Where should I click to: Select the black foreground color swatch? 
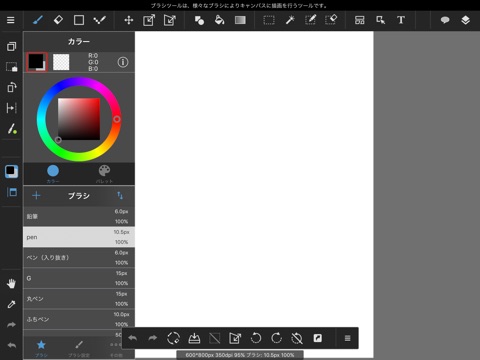37,62
